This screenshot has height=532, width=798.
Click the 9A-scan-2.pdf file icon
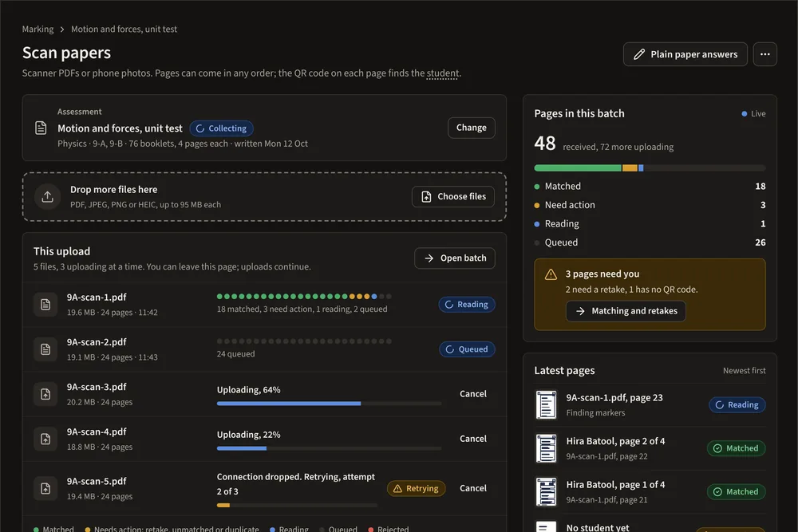pyautogui.click(x=45, y=349)
